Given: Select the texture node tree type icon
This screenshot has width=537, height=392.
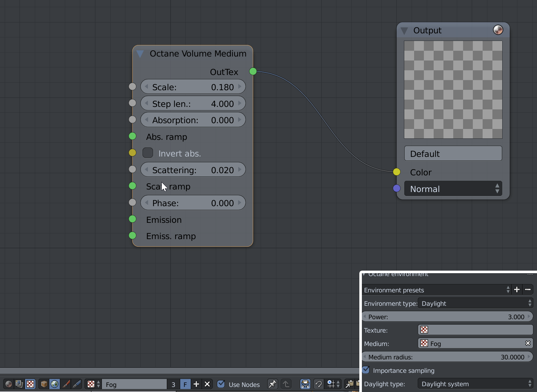Looking at the screenshot, I should [30, 384].
